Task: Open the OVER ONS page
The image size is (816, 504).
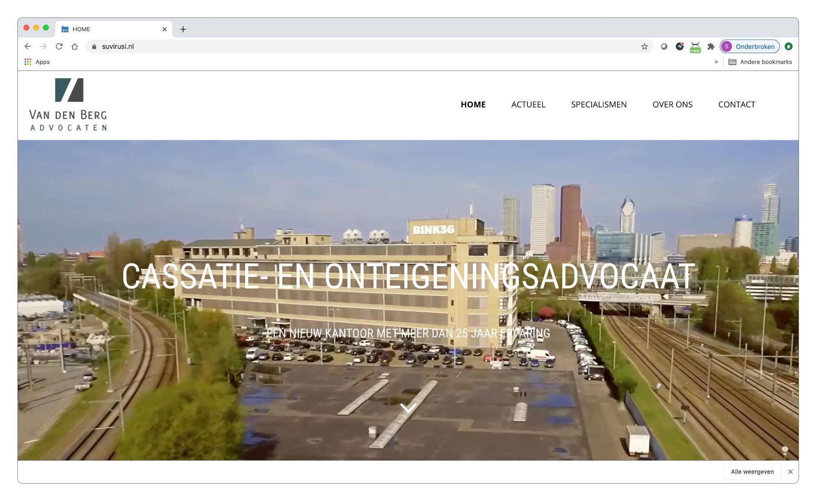Action: point(672,105)
